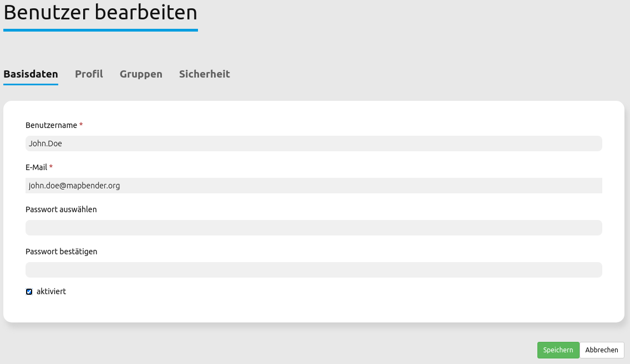Open the Profil tab
The height and width of the screenshot is (364, 630).
(89, 74)
